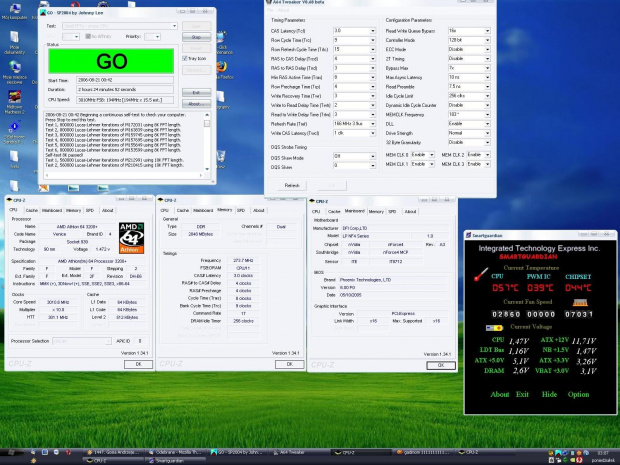Open the MEM CLK 3 Enable dropdown
This screenshot has height=465, width=620.
[478, 164]
